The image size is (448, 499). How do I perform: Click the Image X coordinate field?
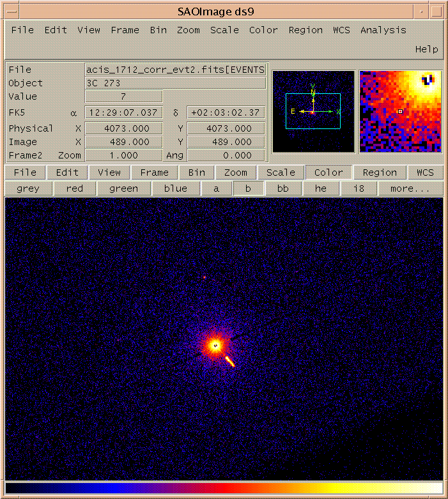[123, 142]
